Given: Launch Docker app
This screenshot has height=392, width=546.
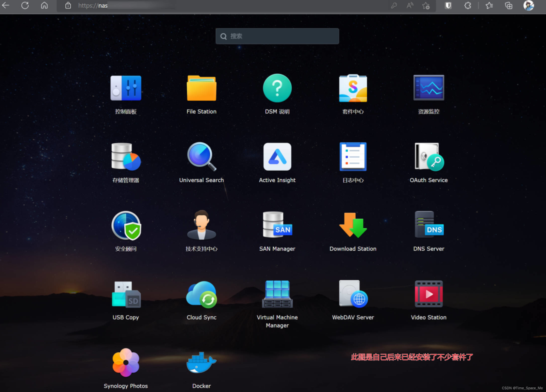Looking at the screenshot, I should coord(201,363).
